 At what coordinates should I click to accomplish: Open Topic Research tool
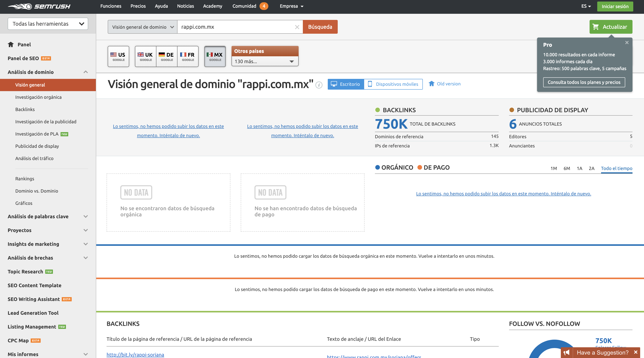25,272
